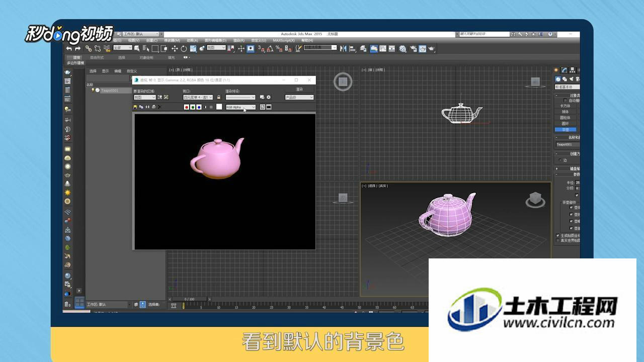644x362 pixels.
Task: Activate the Select and Rotate tool
Action: [184, 48]
